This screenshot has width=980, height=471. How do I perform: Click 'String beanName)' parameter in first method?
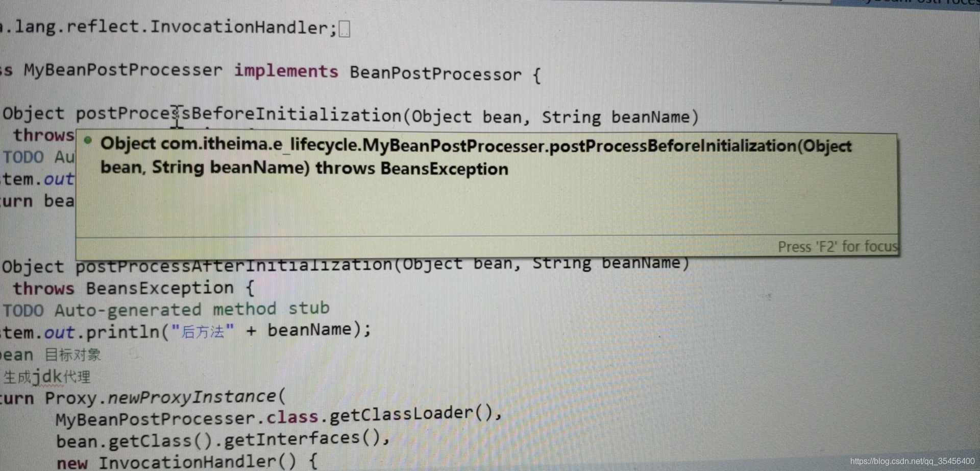pos(620,117)
